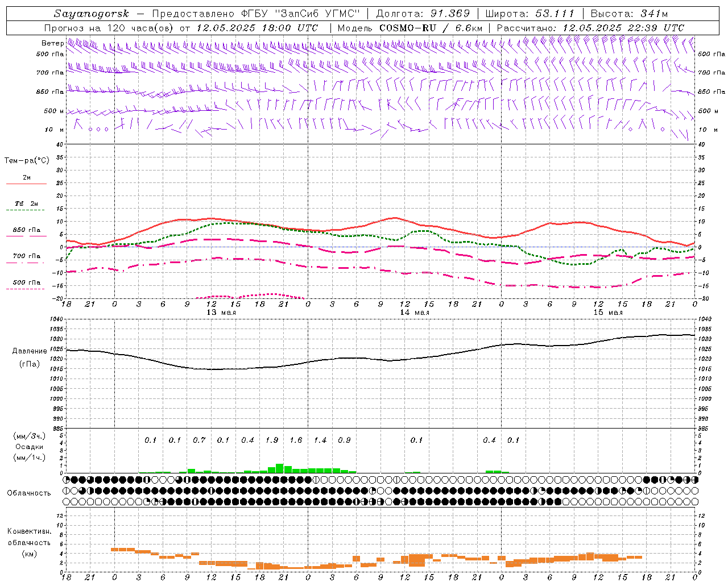Click the "Широта: 53.111" header field
The width and height of the screenshot is (728, 582).
coord(530,14)
